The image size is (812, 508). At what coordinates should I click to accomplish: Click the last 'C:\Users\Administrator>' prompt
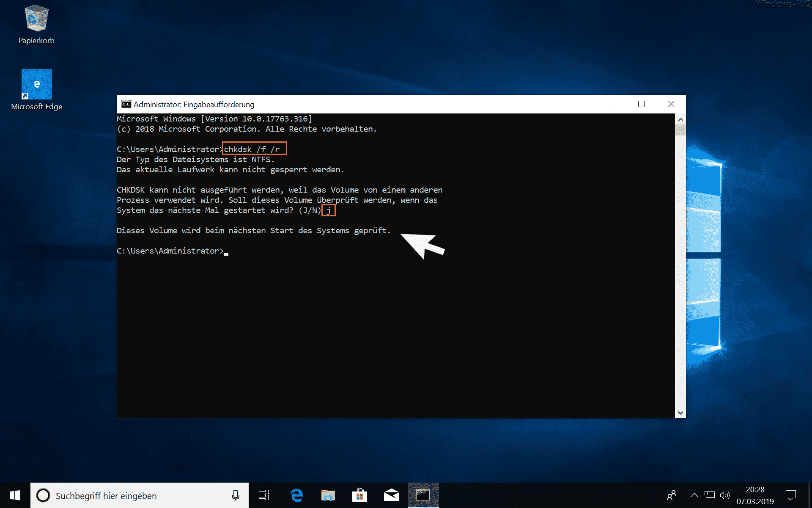(170, 251)
